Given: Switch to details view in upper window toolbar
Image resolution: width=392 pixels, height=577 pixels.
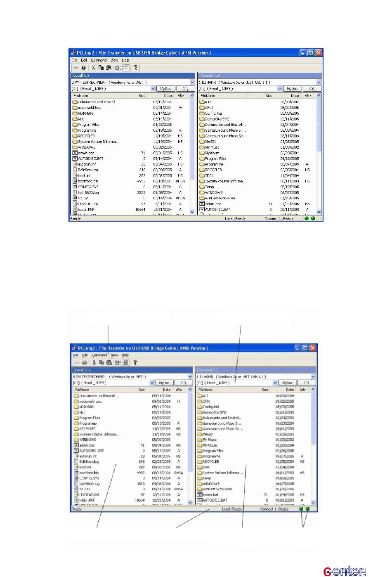Looking at the screenshot, I should click(x=126, y=68).
